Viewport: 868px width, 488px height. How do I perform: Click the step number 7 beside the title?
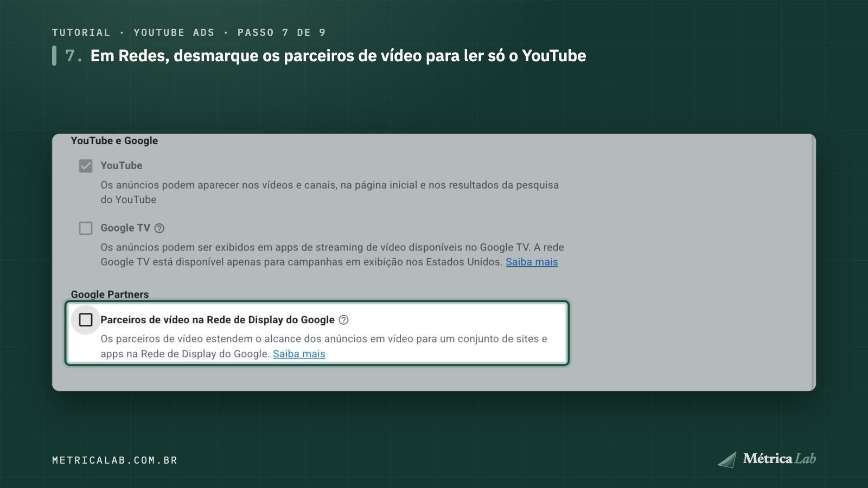73,56
